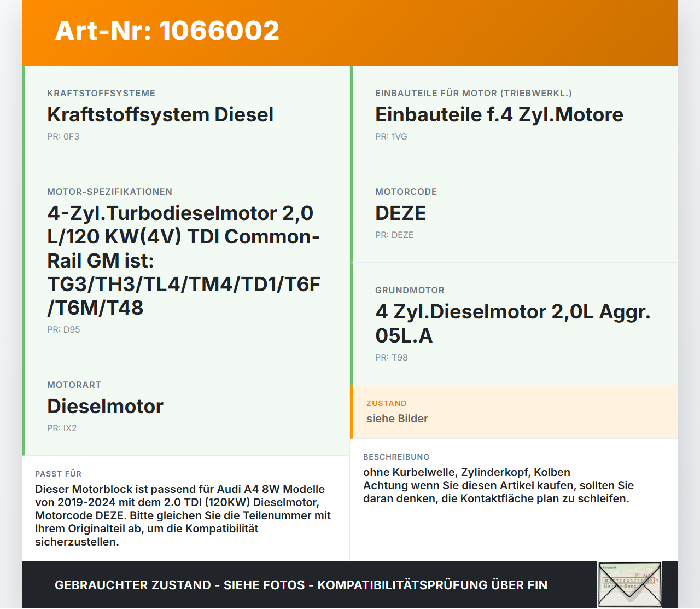
Task: Click the 'PR: D95' code
Action: 64,330
